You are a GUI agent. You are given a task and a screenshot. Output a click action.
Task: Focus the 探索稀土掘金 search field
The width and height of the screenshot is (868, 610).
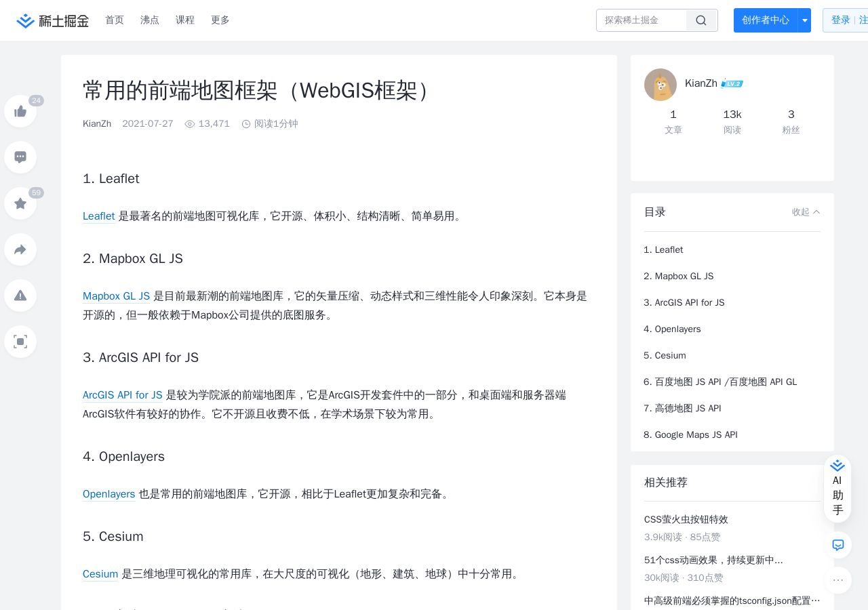642,20
